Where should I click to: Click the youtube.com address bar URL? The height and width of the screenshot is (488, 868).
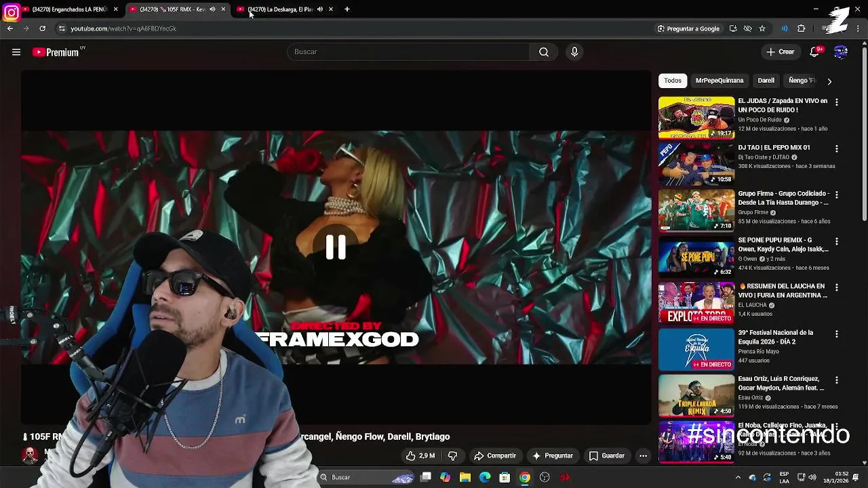point(123,28)
